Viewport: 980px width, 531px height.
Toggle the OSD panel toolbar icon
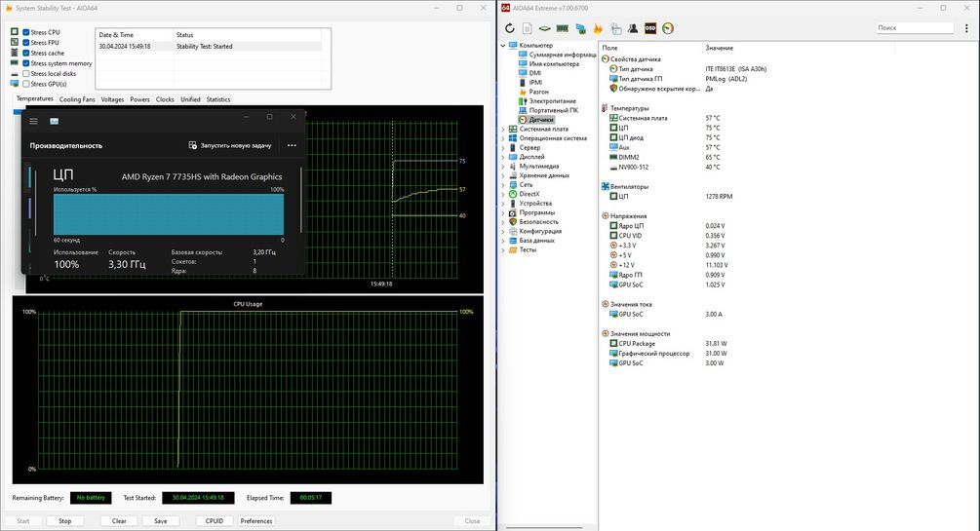[x=650, y=28]
